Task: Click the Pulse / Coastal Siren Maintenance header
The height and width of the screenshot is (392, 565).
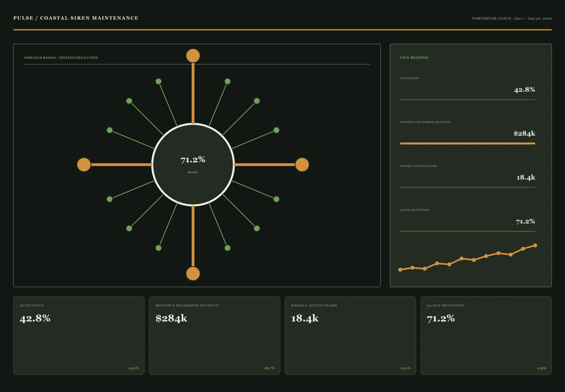Action: point(76,18)
